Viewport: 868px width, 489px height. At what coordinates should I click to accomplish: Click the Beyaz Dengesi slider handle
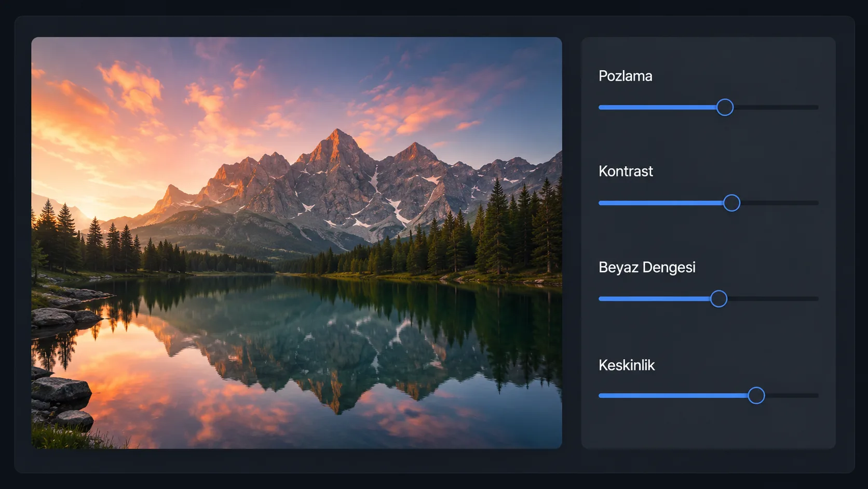[718, 299]
